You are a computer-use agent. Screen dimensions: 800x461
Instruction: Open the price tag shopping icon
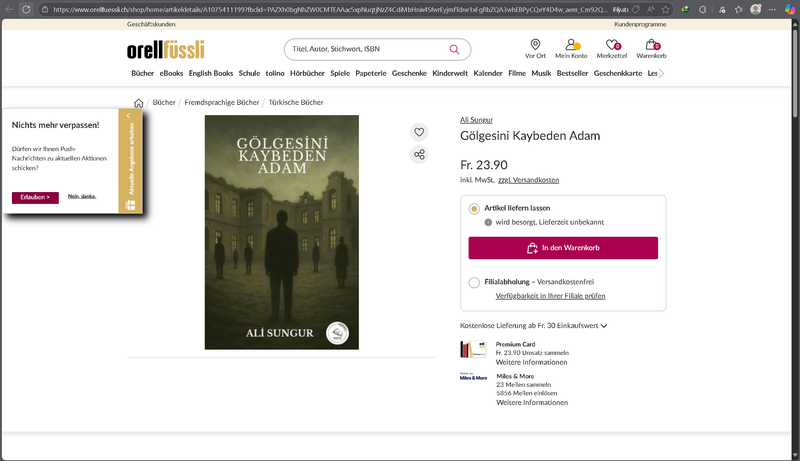[x=636, y=9]
